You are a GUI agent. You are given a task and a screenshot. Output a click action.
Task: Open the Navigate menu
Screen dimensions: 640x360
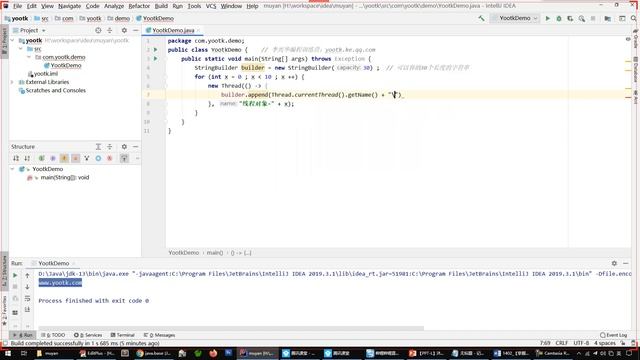[x=69, y=6]
